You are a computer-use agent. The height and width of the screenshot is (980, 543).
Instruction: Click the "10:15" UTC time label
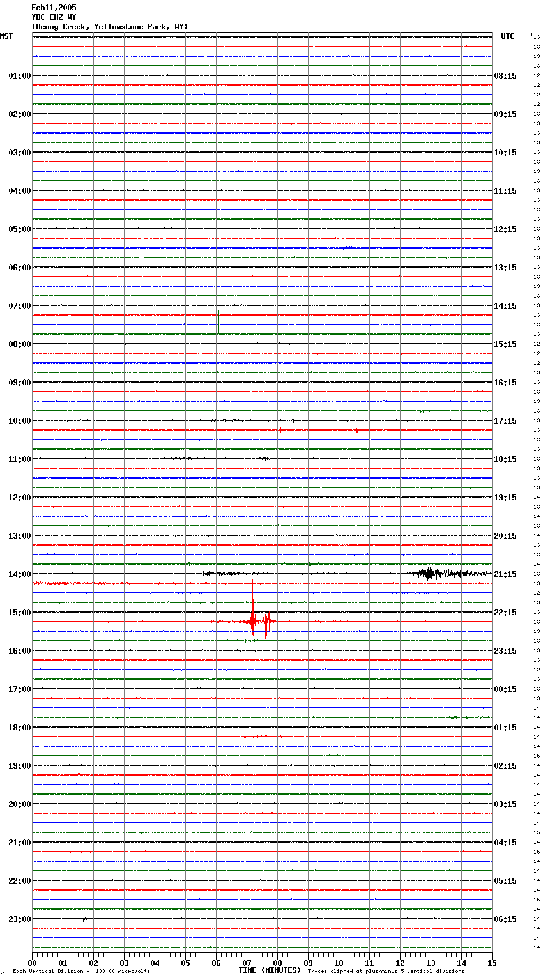coord(505,153)
